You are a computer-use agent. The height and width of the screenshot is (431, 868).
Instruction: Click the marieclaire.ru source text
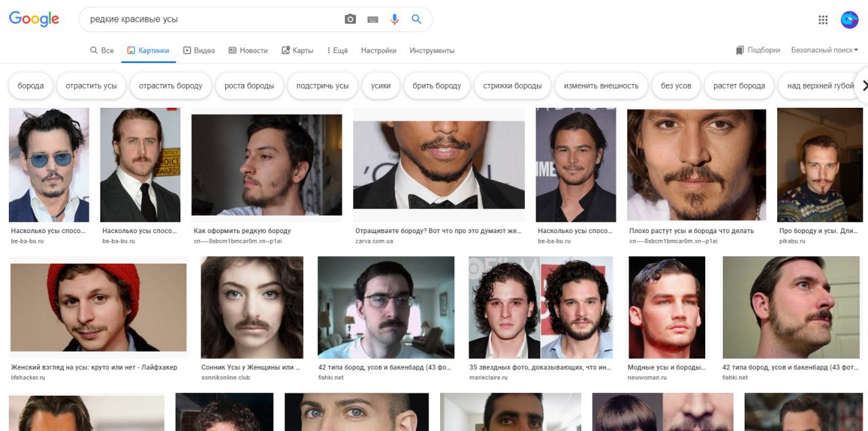click(488, 377)
